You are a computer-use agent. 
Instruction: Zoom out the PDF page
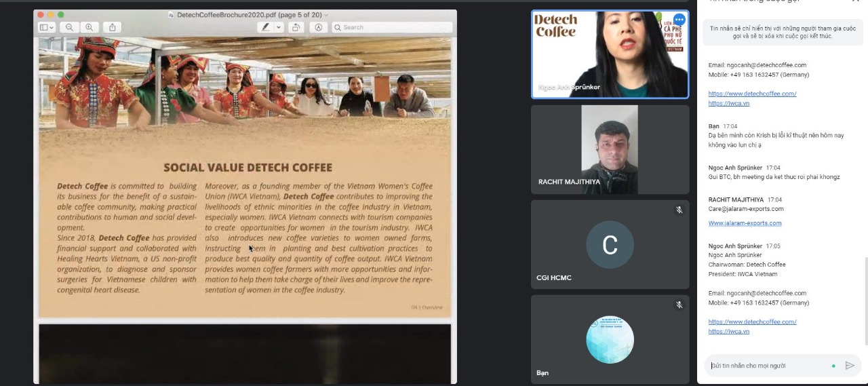coord(69,27)
